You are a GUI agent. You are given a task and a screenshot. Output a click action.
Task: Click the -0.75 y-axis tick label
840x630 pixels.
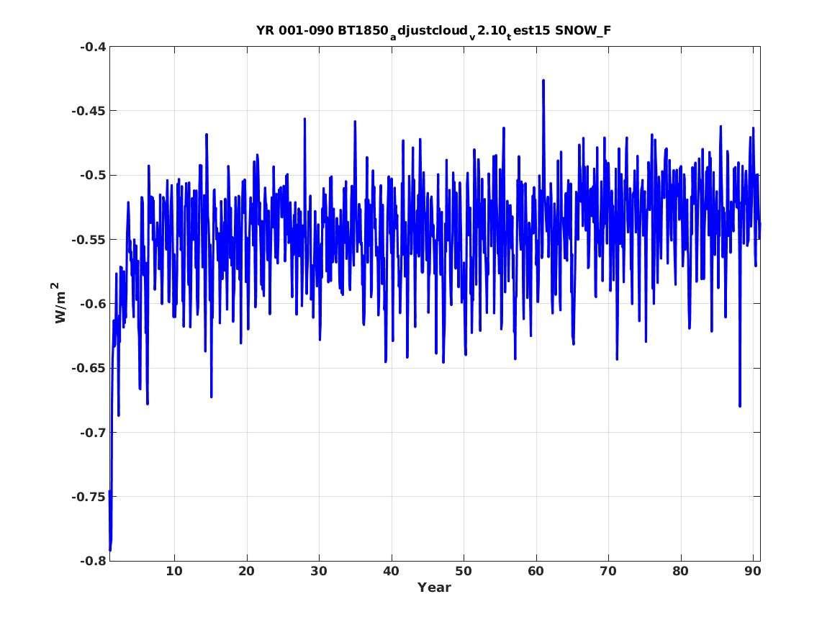tap(89, 497)
